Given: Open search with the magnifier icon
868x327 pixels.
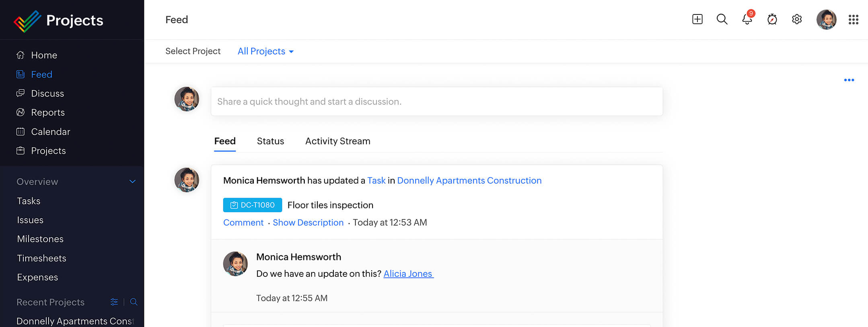Looking at the screenshot, I should click(722, 19).
